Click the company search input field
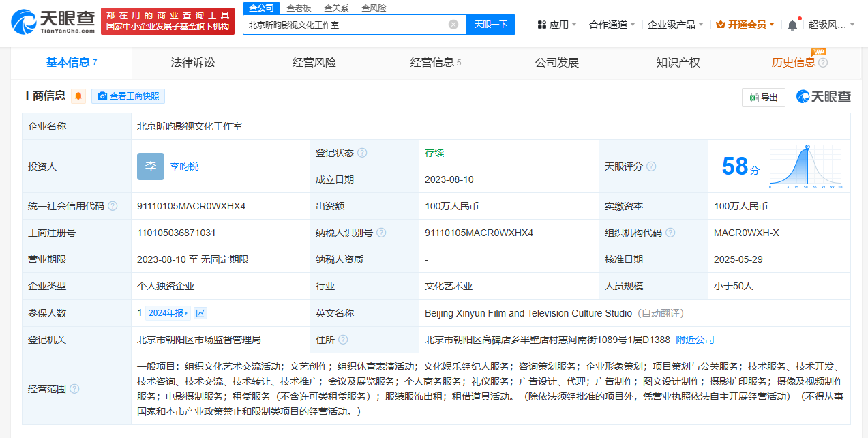Screen dimensions: 868x438 point(344,25)
